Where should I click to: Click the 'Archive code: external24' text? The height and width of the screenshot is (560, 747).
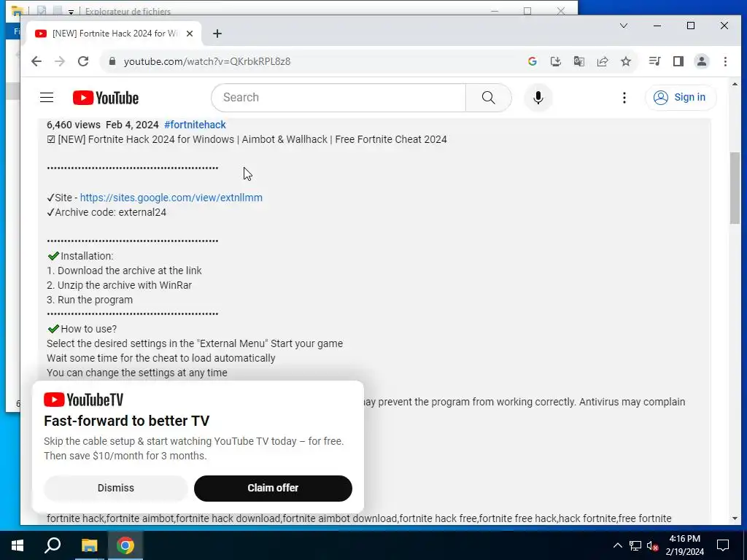(111, 212)
